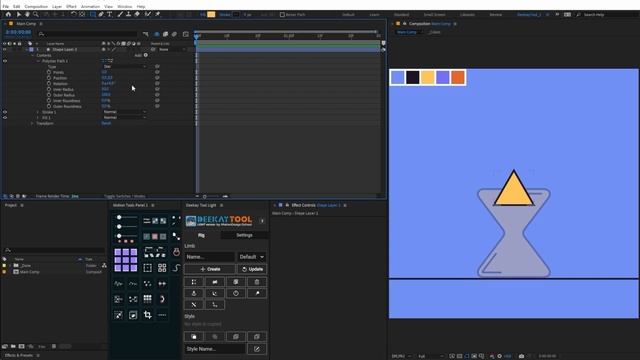Switch to Settings tab in Deekay Tool
Image resolution: width=640 pixels, height=360 pixels.
click(244, 235)
